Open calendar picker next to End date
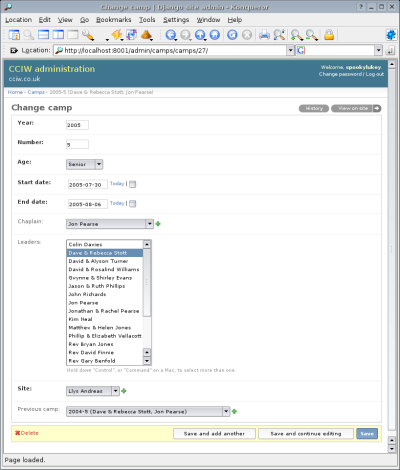This screenshot has height=470, width=400. [132, 204]
